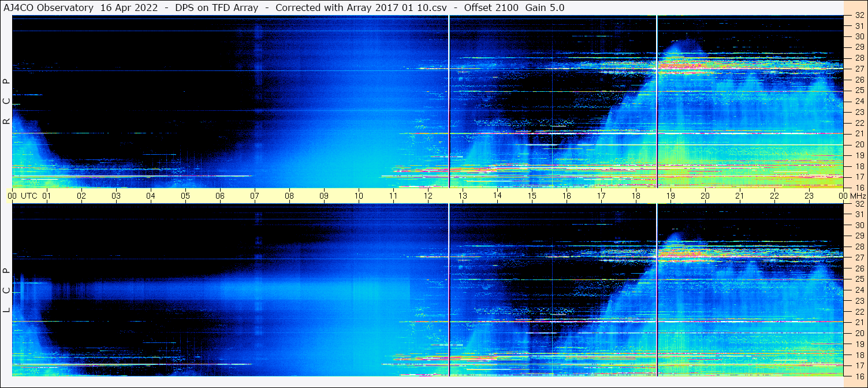Select the 27 MHz label of LCP panel
868x388 pixels.
(x=859, y=258)
